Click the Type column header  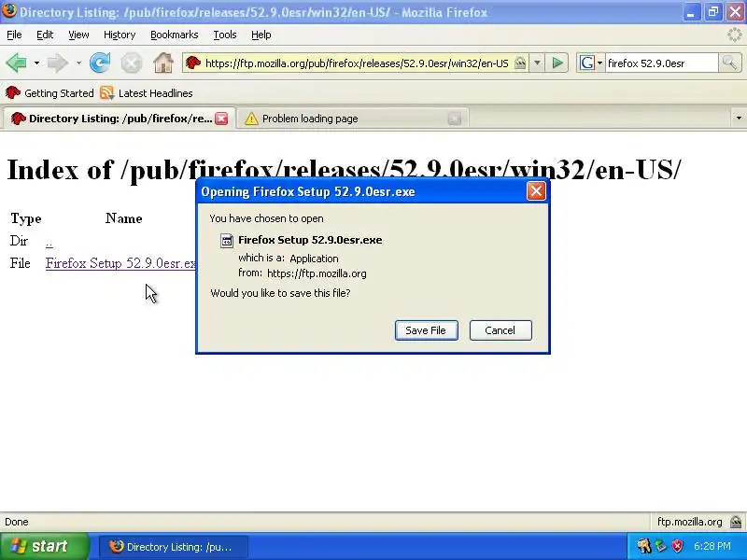[x=26, y=218]
